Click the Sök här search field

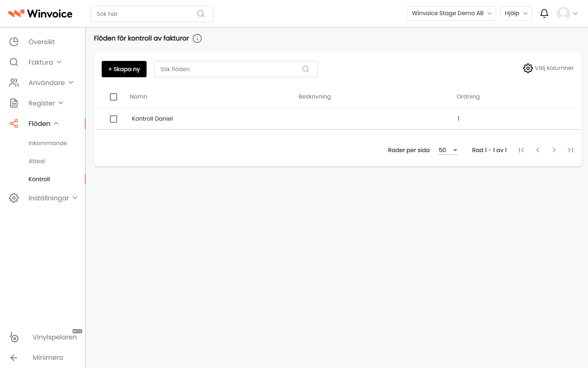(152, 14)
